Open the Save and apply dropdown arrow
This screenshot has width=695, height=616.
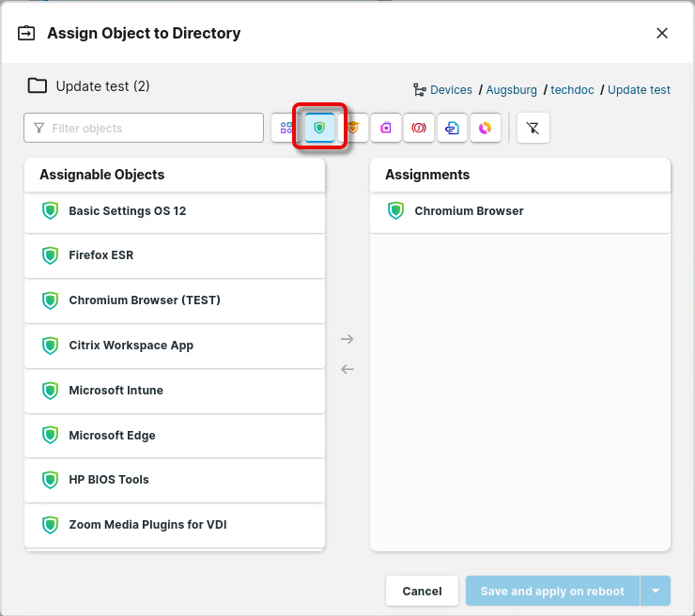[655, 592]
